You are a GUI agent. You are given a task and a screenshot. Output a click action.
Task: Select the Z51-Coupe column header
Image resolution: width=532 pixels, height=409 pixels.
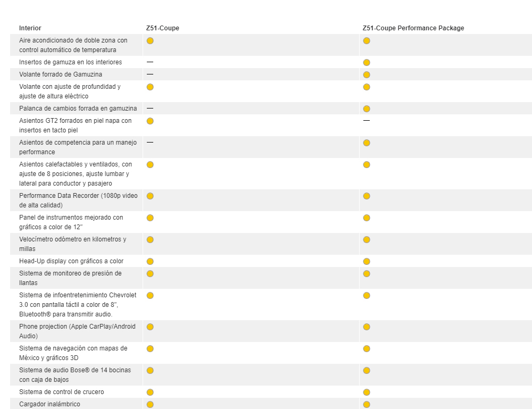[163, 28]
